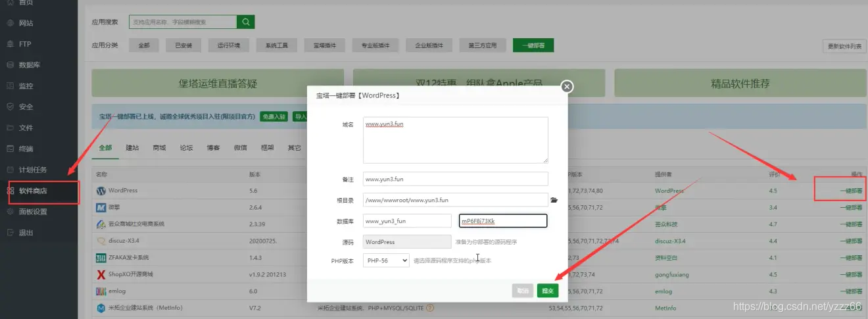The height and width of the screenshot is (319, 868).
Task: Click the 应用搜索 search input box
Action: click(x=183, y=22)
